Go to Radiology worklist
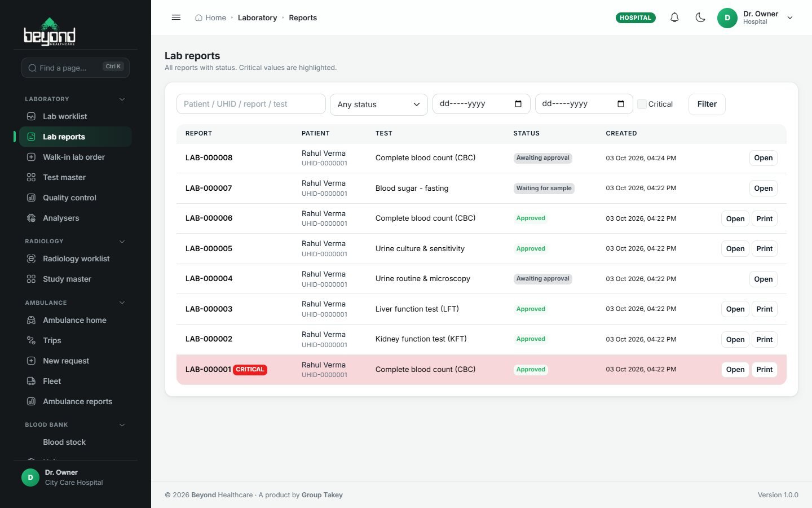Viewport: 812px width, 508px height. pyautogui.click(x=76, y=259)
